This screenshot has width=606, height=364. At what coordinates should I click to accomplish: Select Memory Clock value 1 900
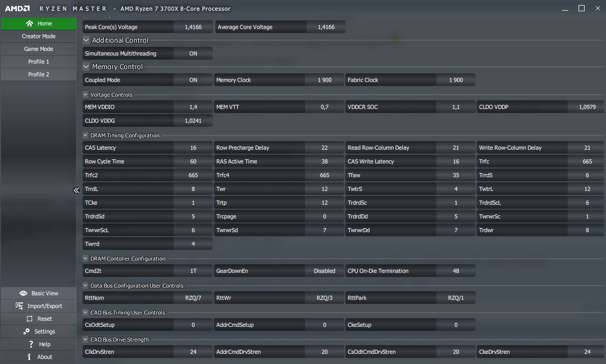[x=325, y=80]
